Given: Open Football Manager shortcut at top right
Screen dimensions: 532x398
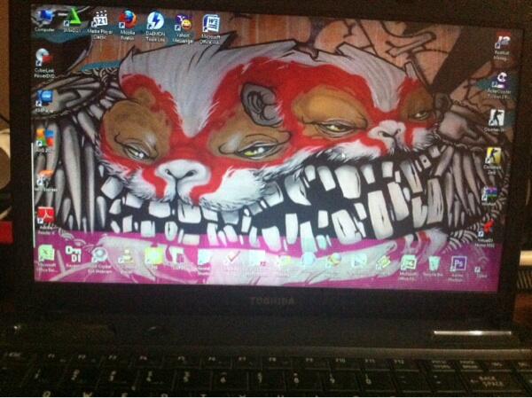Looking at the screenshot, I should coord(502,47).
